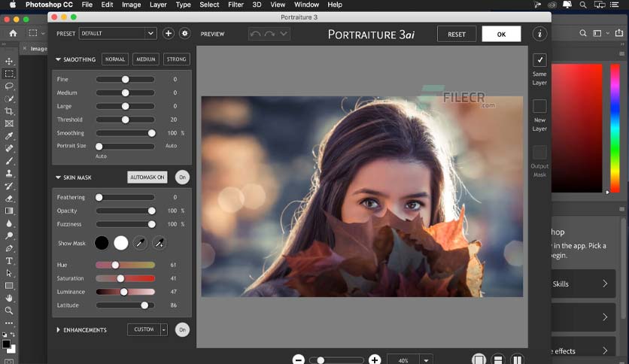
Task: Click the Reset button
Action: tap(457, 34)
